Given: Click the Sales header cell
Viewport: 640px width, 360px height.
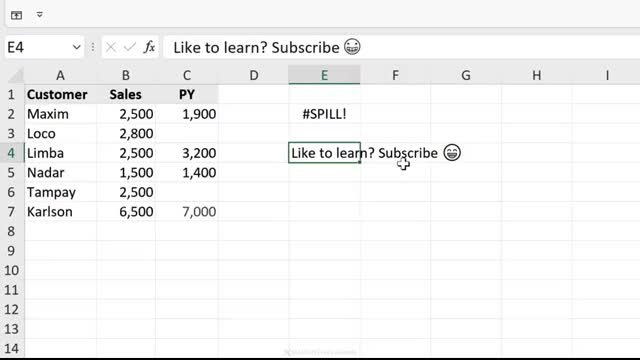Looking at the screenshot, I should coord(126,95).
